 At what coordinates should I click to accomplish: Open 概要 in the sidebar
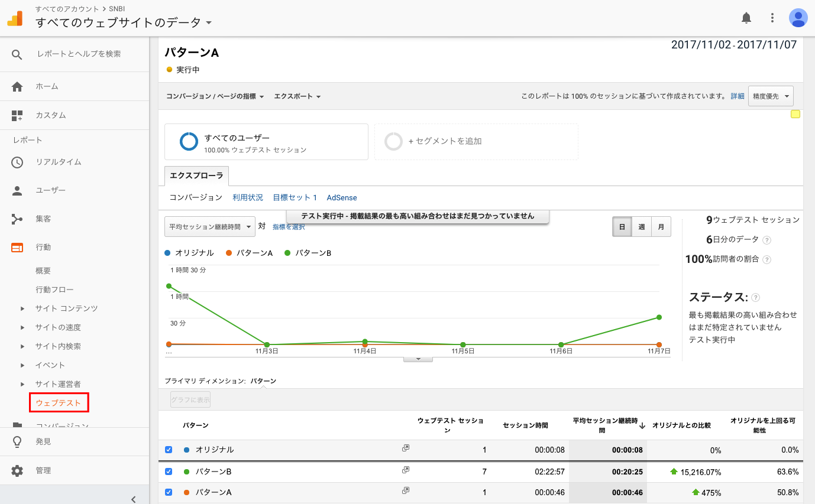(43, 271)
